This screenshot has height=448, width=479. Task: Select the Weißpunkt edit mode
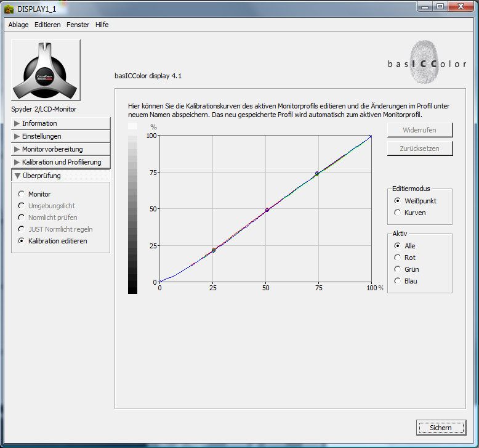coord(397,201)
